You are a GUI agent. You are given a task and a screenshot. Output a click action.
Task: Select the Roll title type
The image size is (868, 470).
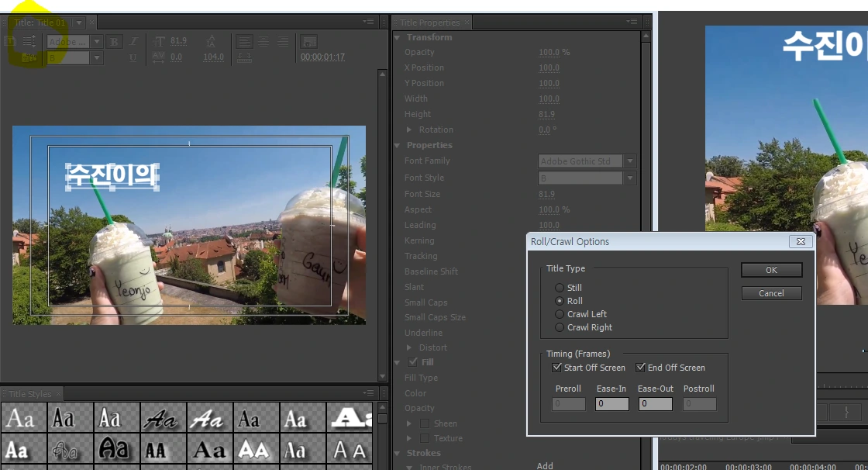(x=560, y=301)
